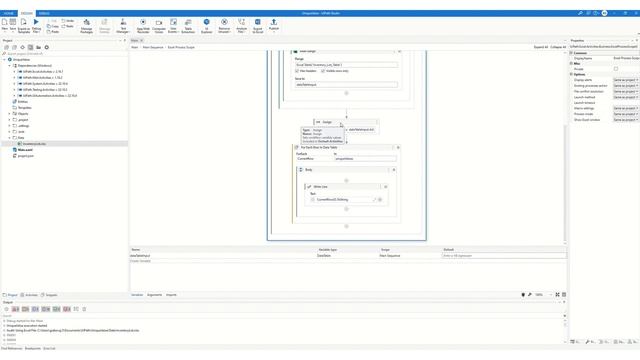Select Main.xaml in project tree
Image resolution: width=640 pixels, height=360 pixels.
click(x=25, y=150)
